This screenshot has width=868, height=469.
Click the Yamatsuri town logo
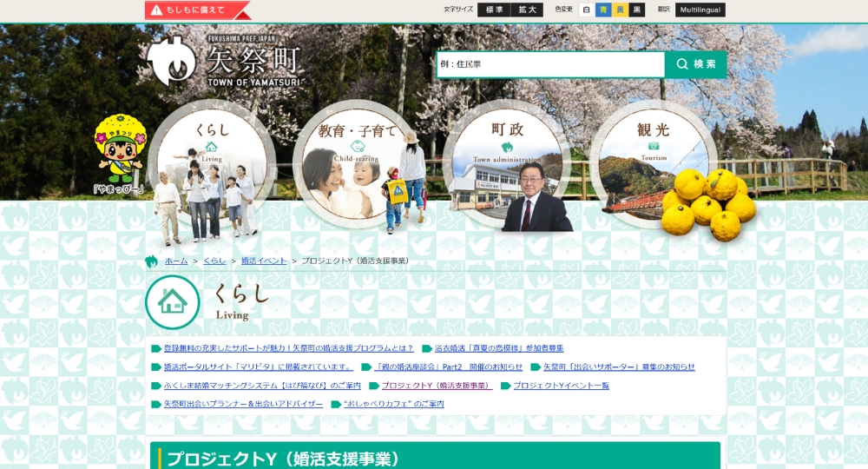224,61
